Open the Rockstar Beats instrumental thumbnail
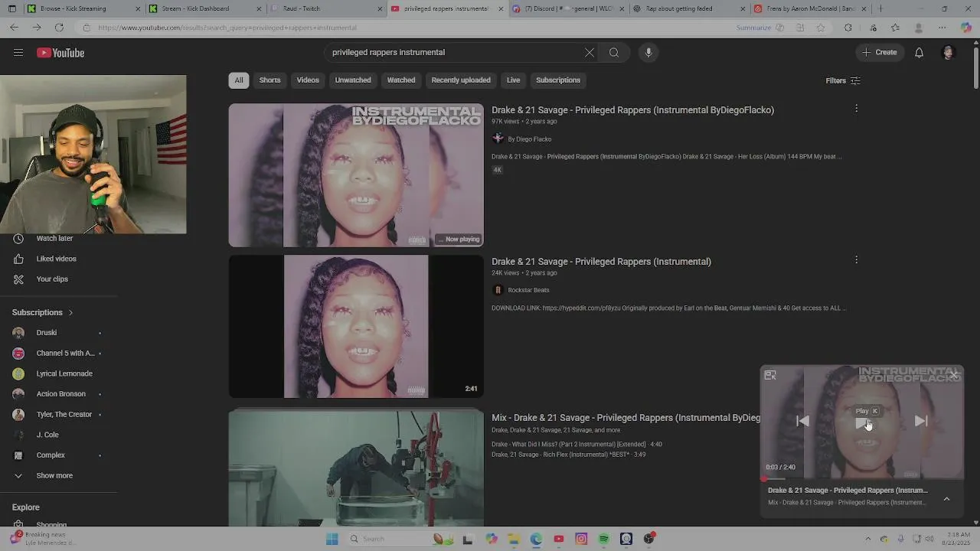 [x=356, y=327]
